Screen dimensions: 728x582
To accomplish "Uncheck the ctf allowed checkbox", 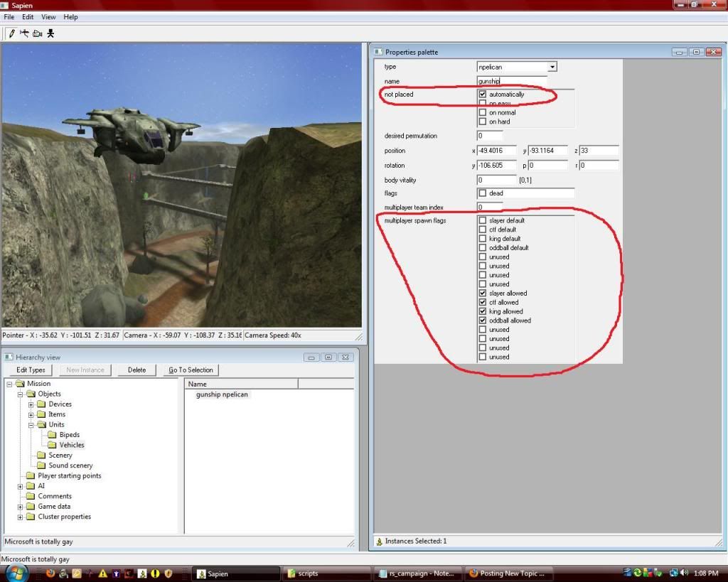I will coord(483,302).
